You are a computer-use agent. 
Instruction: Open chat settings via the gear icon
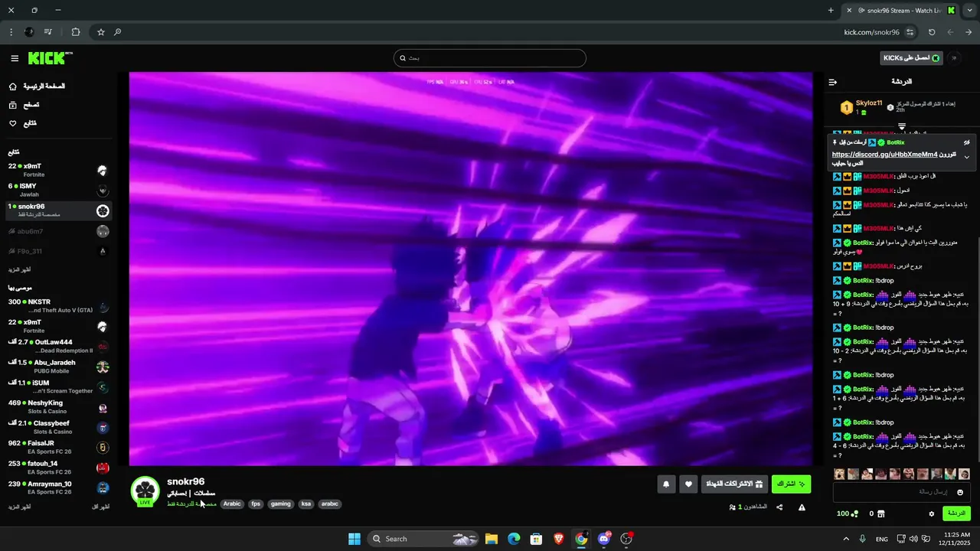pos(932,514)
